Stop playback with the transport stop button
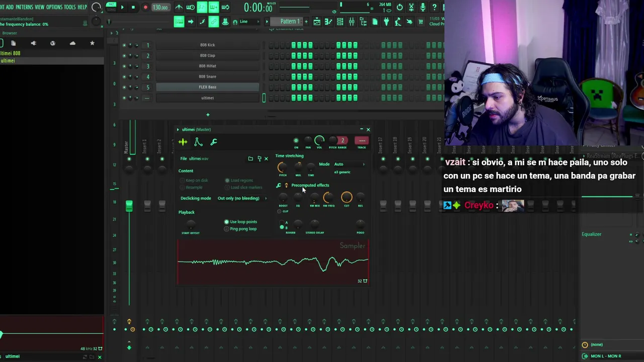644x362 pixels. pos(133,7)
